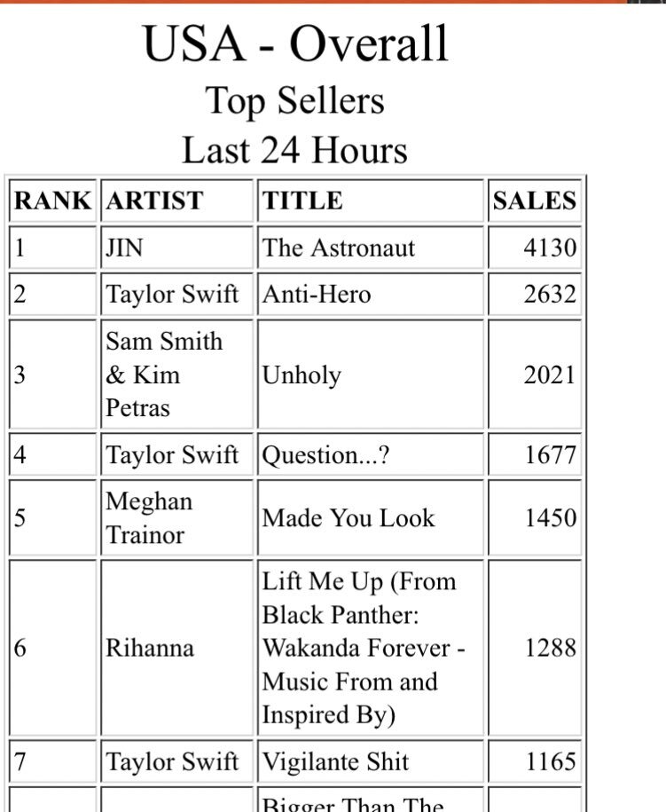666x812 pixels.
Task: Click the Made You Look title
Action: (349, 517)
